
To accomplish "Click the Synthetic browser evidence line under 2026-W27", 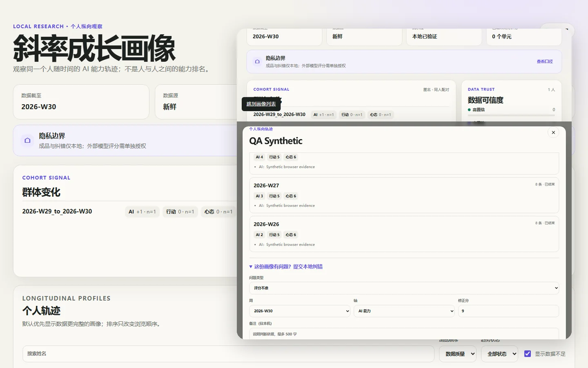I will point(287,206).
